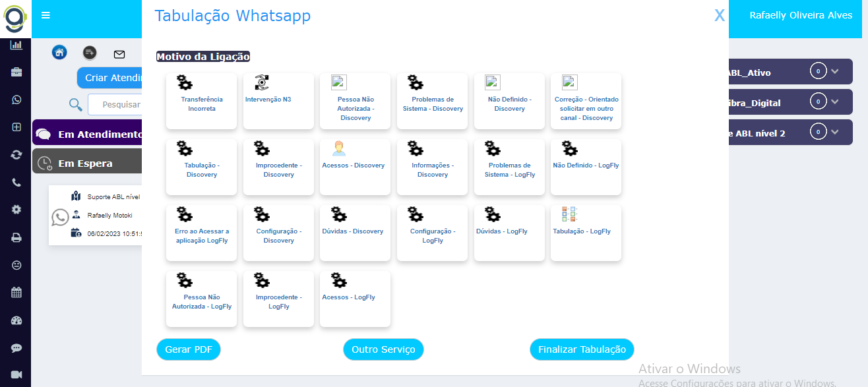Select the Intervenção N3 reason
The image size is (868, 387).
pyautogui.click(x=278, y=101)
